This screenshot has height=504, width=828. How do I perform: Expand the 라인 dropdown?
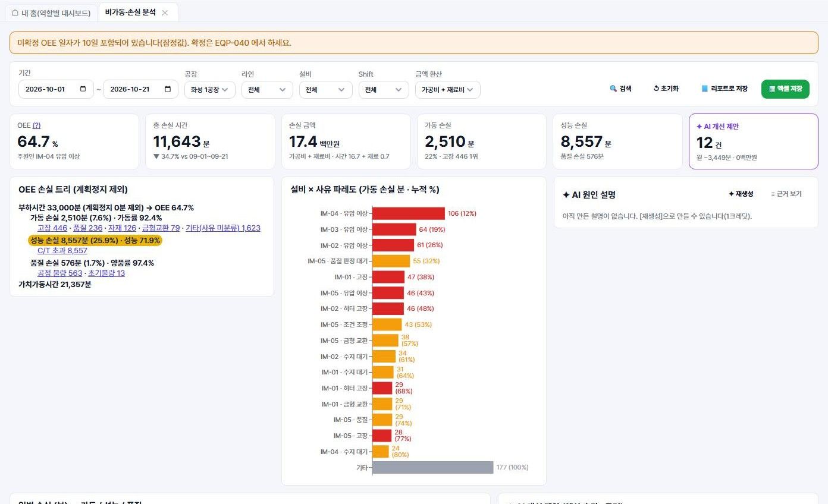click(267, 89)
